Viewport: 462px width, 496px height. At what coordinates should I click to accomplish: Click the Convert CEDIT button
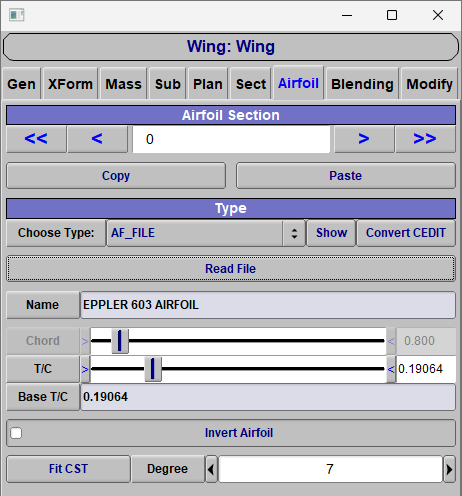click(x=406, y=233)
